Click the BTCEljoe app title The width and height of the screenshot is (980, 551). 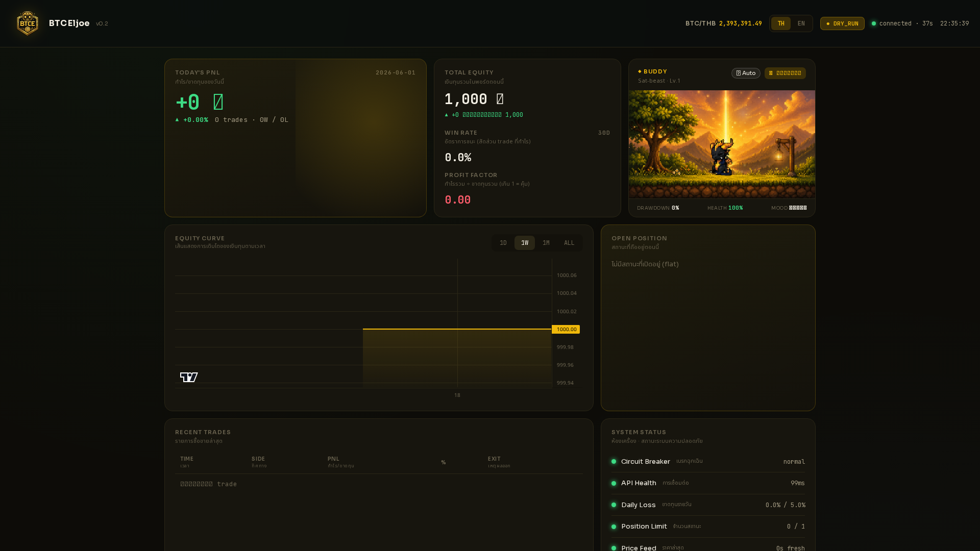click(x=69, y=23)
